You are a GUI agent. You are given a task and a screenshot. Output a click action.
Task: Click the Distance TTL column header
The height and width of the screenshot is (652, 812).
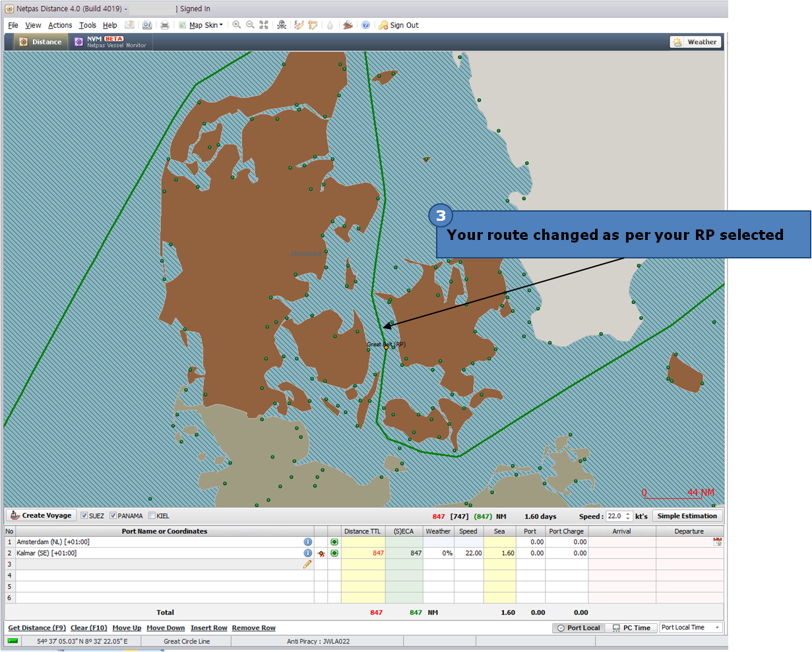pos(363,531)
